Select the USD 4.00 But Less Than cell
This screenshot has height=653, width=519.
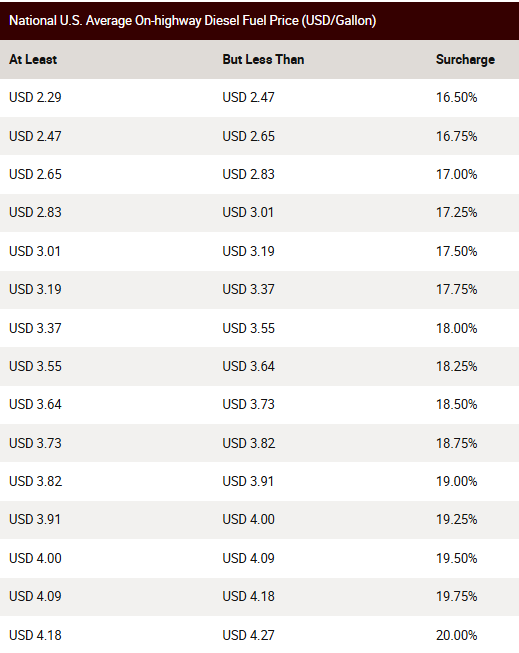(249, 519)
